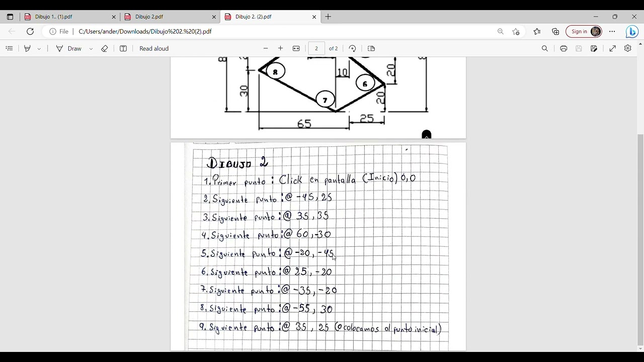Open the tab actions menu icon

pos(10,17)
